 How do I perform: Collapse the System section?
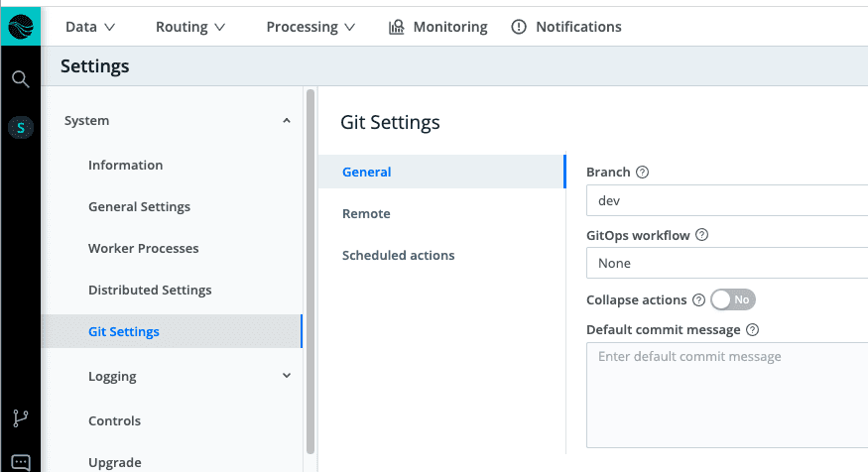[x=287, y=121]
